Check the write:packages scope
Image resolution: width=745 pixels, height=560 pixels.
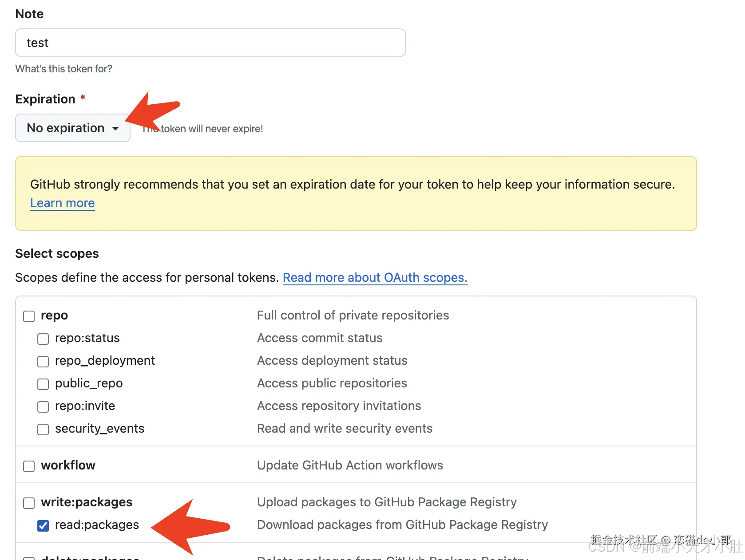[x=28, y=503]
